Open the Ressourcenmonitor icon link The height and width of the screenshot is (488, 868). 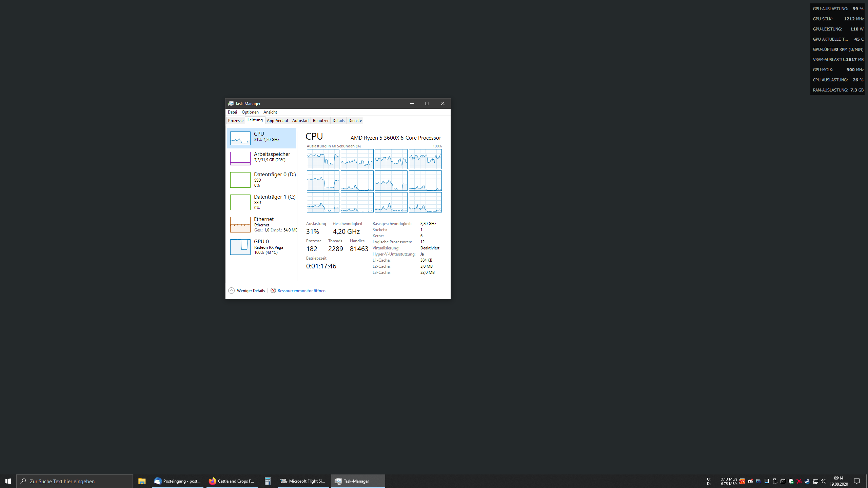[x=273, y=290]
